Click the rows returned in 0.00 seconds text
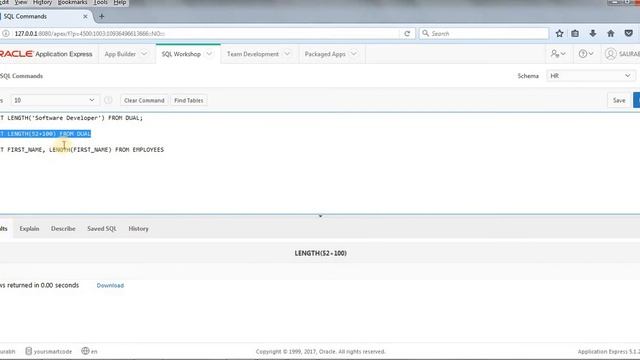 (39, 285)
